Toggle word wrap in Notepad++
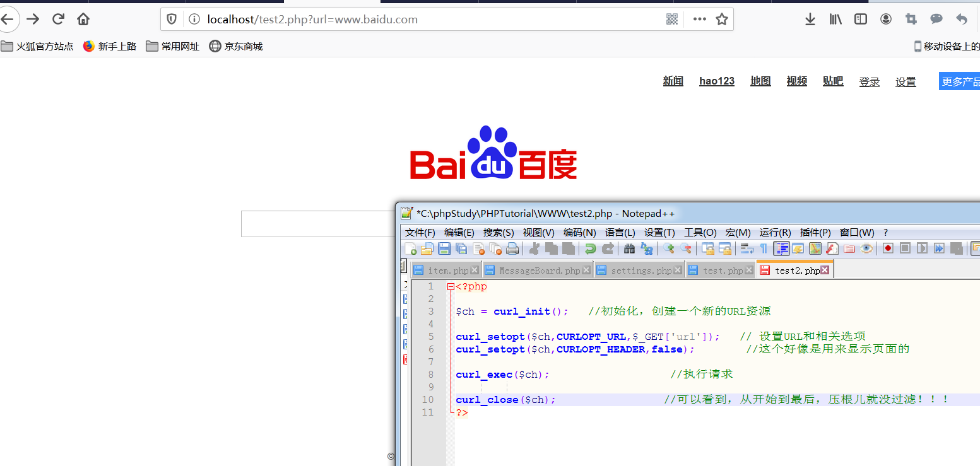The width and height of the screenshot is (980, 466). click(x=747, y=248)
